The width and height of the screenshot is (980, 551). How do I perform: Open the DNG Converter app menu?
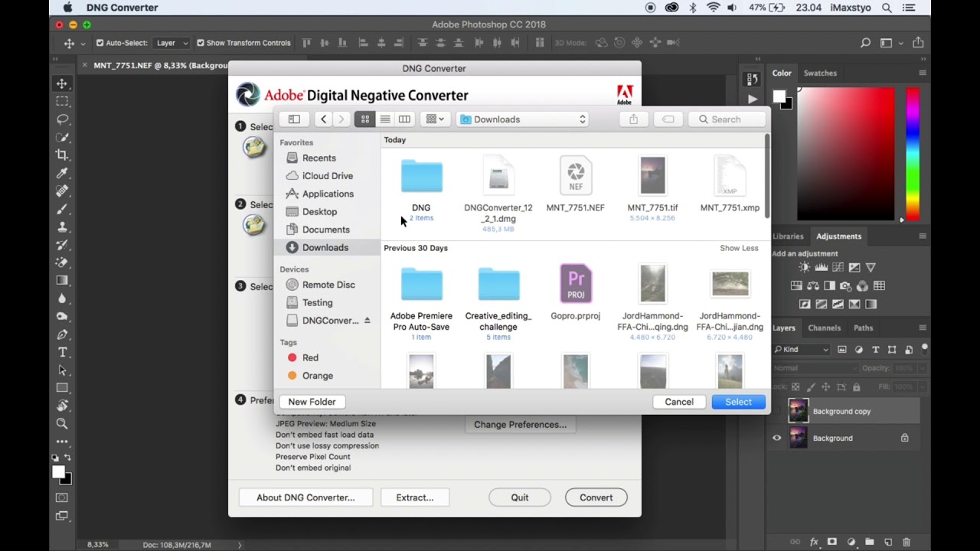(122, 8)
